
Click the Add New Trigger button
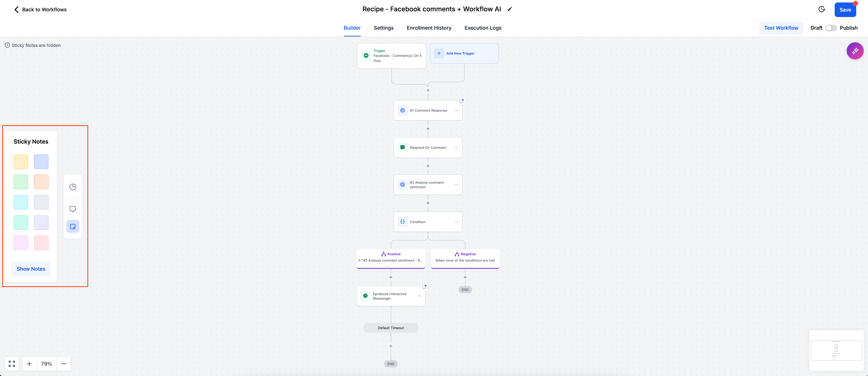464,53
